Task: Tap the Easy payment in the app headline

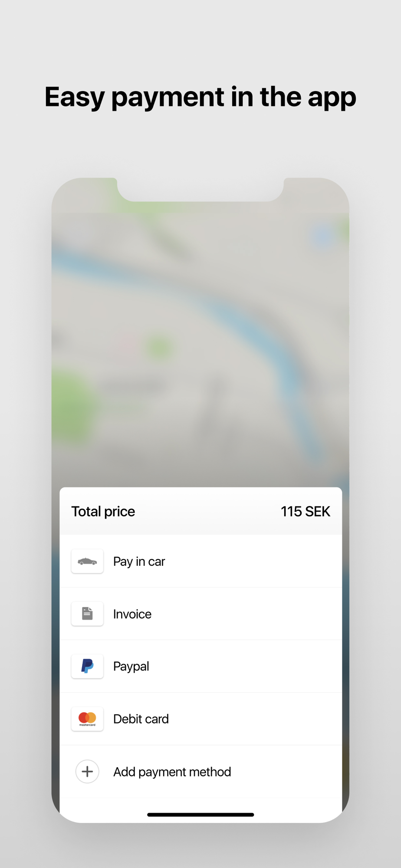Action: click(200, 97)
